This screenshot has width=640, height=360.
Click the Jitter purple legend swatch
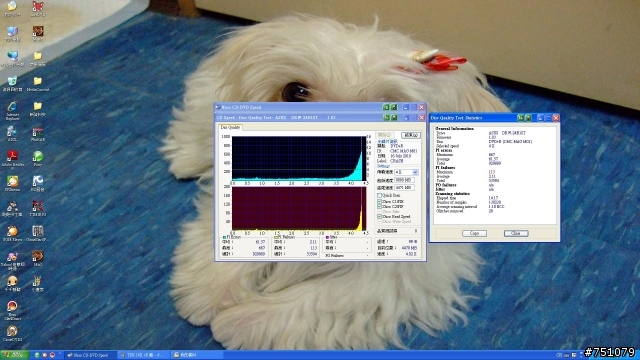point(327,237)
